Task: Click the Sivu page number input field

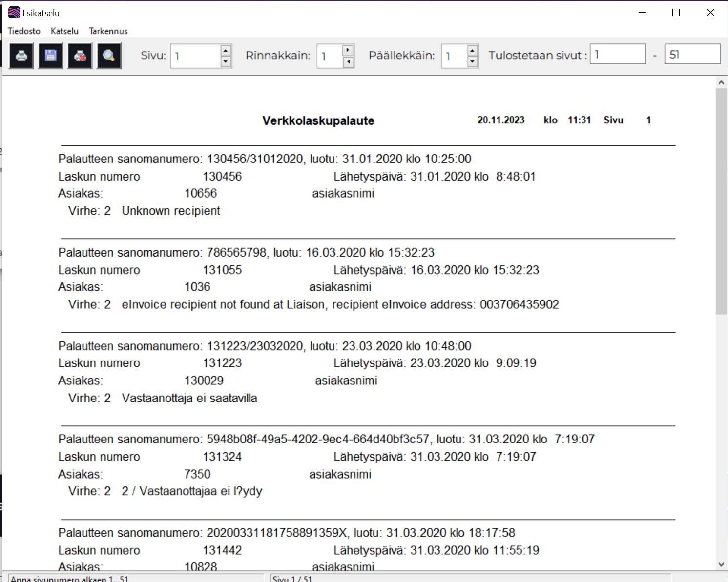Action: (195, 56)
